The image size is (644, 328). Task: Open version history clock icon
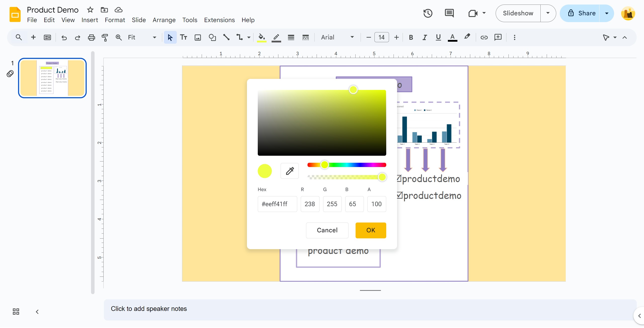[428, 13]
